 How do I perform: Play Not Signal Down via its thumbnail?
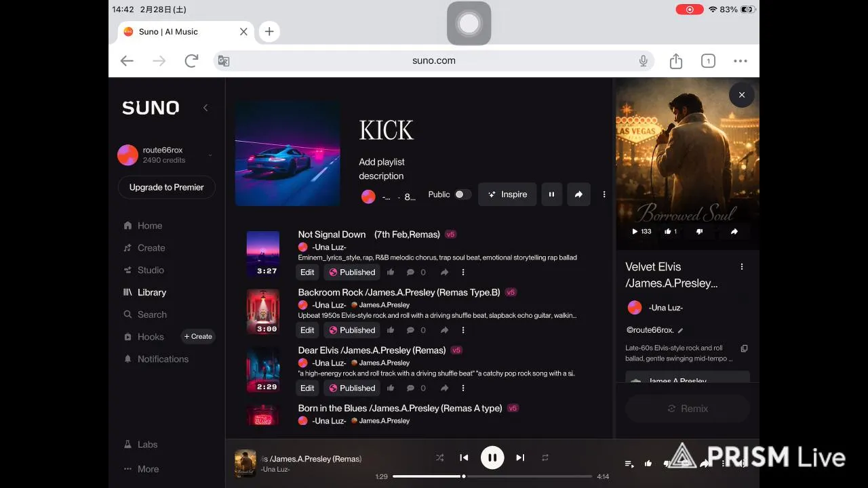tap(263, 253)
